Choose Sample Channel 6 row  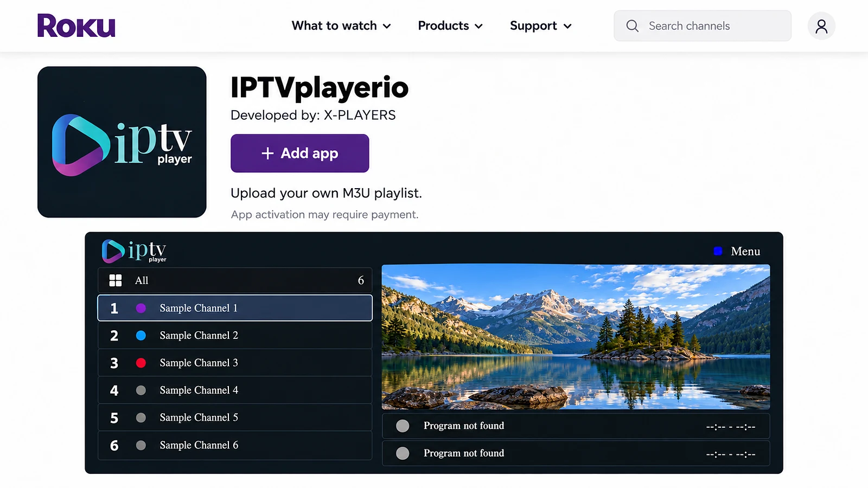point(235,445)
